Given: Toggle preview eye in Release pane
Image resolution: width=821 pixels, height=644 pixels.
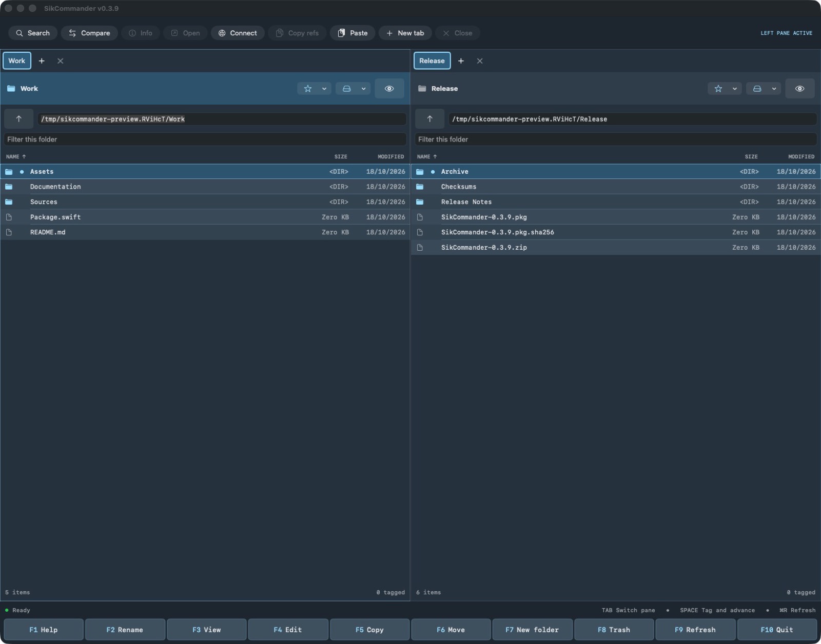Looking at the screenshot, I should (800, 89).
